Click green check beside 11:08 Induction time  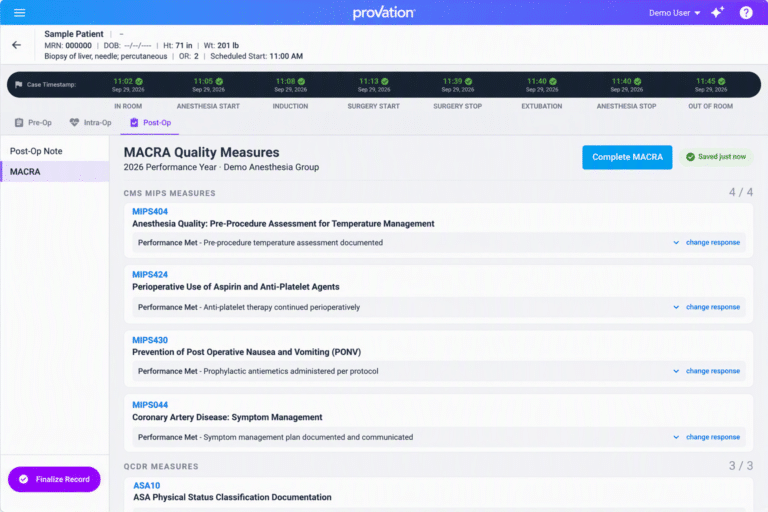point(301,81)
